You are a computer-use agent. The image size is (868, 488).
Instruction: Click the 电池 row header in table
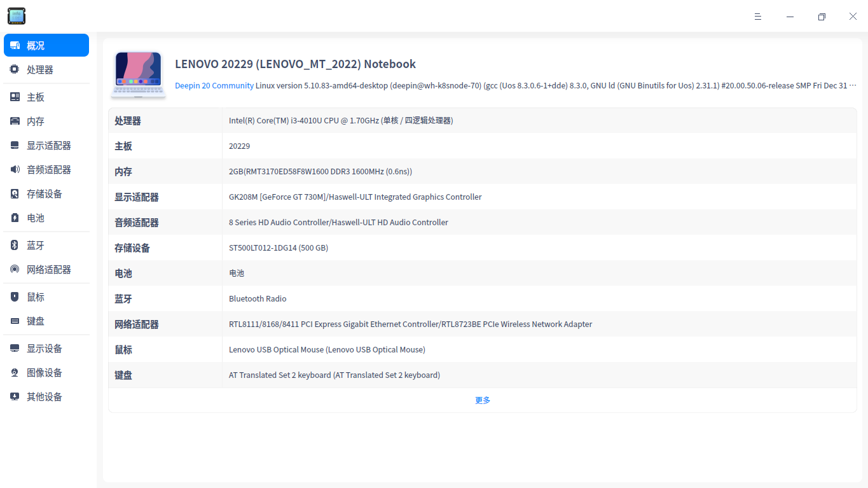(123, 274)
